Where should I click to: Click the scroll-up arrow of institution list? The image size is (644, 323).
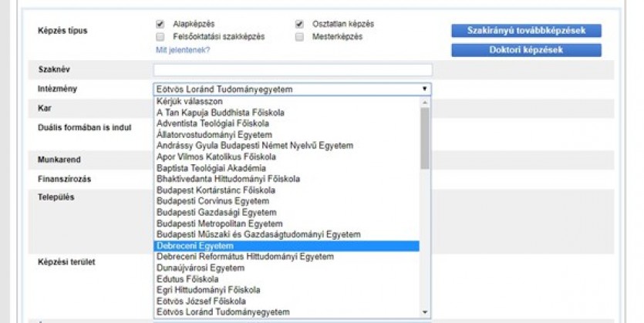coord(425,103)
